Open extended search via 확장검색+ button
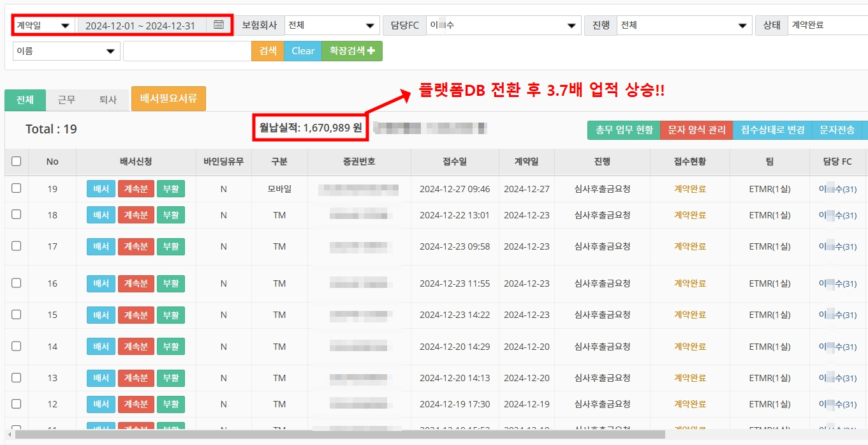 pyautogui.click(x=351, y=50)
